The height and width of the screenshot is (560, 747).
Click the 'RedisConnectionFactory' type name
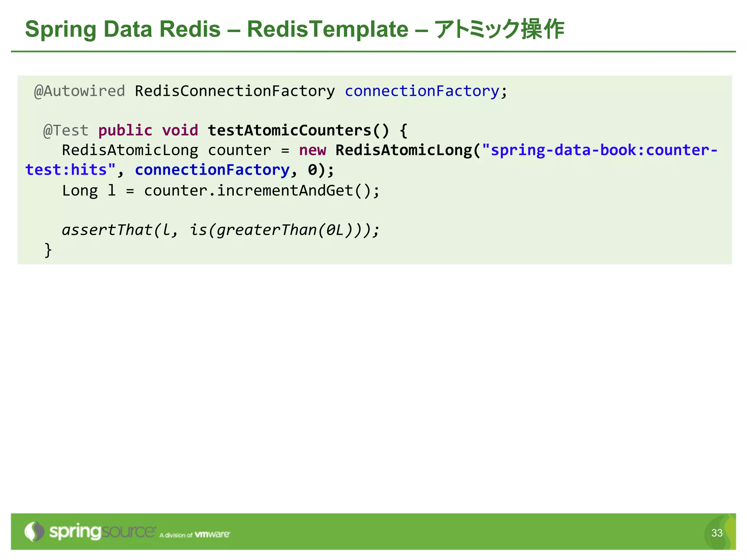235,91
